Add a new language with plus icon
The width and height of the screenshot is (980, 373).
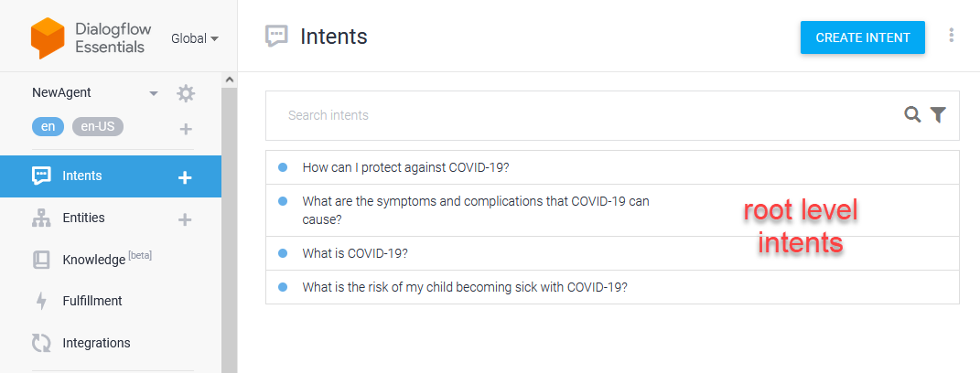pos(186,129)
